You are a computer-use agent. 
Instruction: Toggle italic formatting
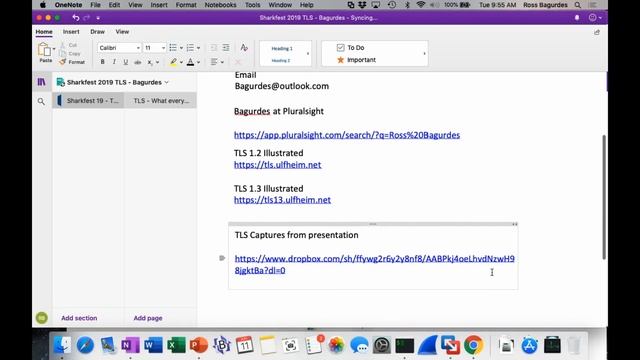click(x=114, y=62)
